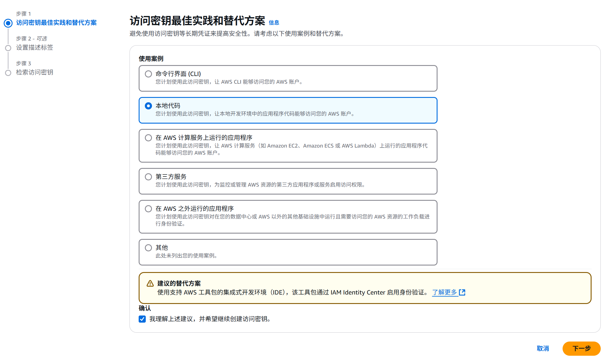Select the 本地代码 radio option
The height and width of the screenshot is (364, 609).
(x=148, y=106)
